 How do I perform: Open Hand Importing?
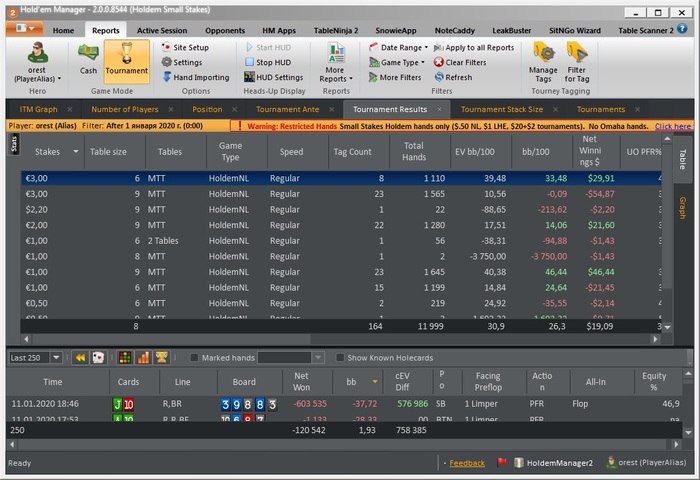point(196,77)
